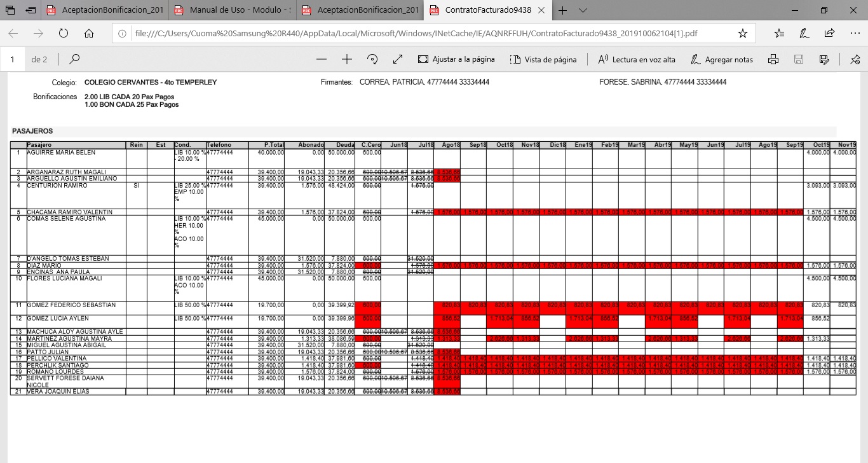The width and height of the screenshot is (868, 463).
Task: Open Edge Settings and more menu
Action: tap(854, 34)
